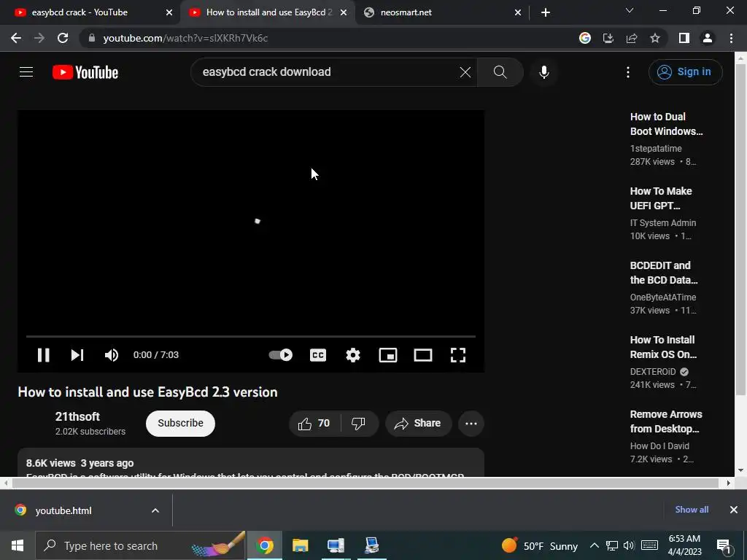Close the neosmart.net tab
747x560 pixels.
pos(518,12)
